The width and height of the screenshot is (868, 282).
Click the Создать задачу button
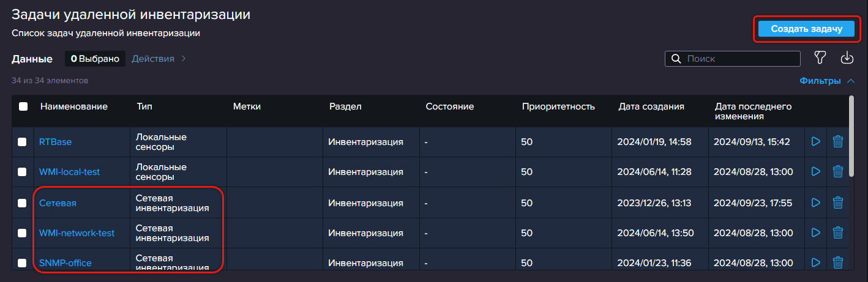tap(806, 29)
